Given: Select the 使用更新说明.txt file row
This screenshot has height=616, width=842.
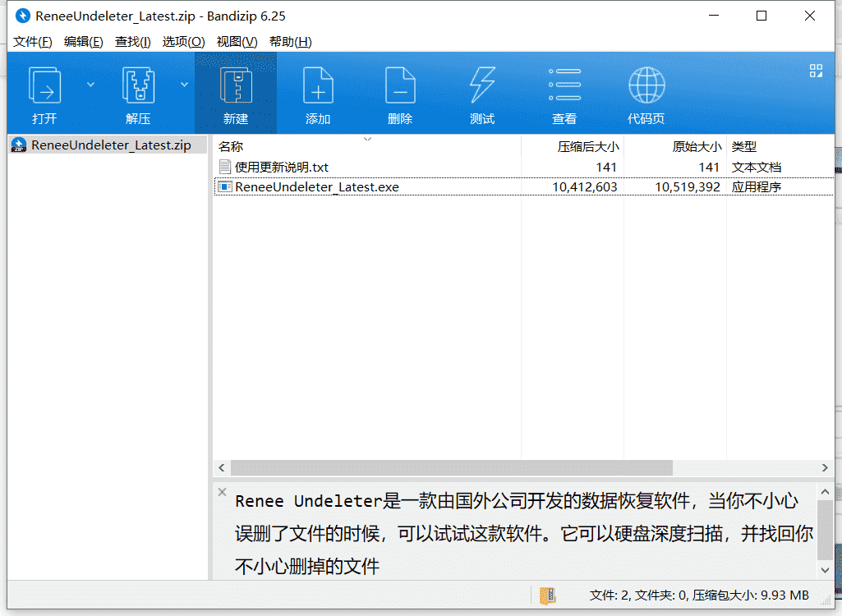Looking at the screenshot, I should click(523, 167).
